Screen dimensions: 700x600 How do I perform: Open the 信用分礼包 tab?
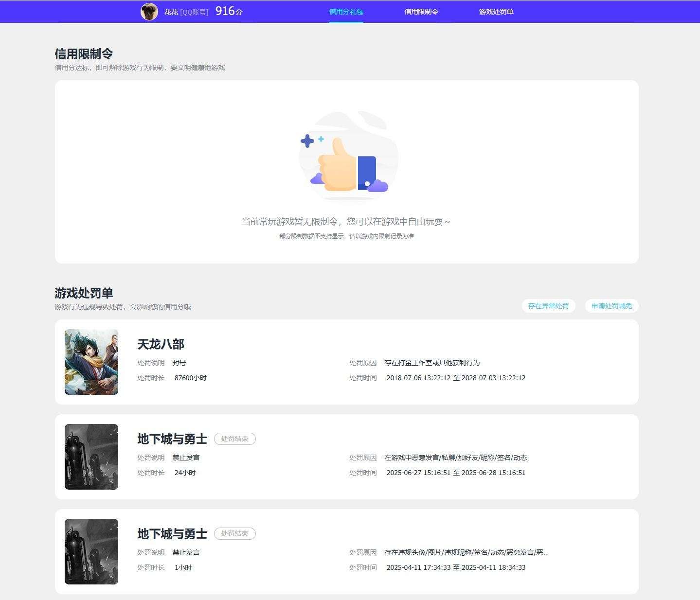(346, 12)
